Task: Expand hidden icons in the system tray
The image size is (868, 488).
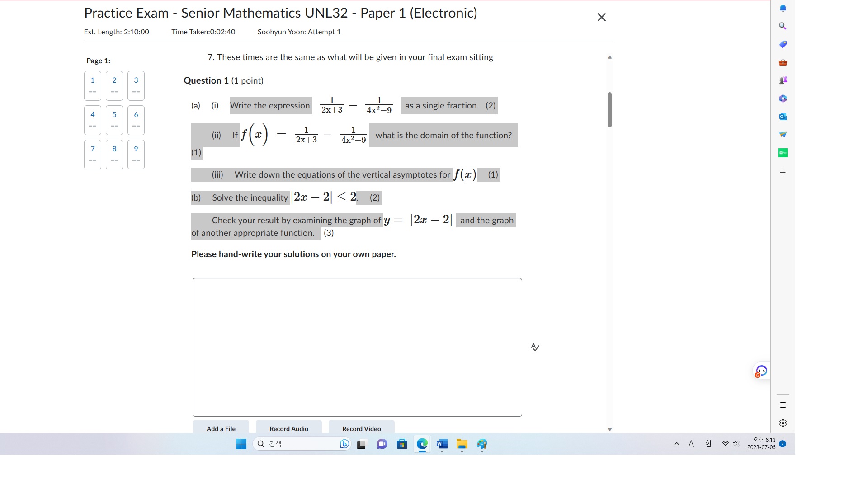Action: tap(677, 444)
